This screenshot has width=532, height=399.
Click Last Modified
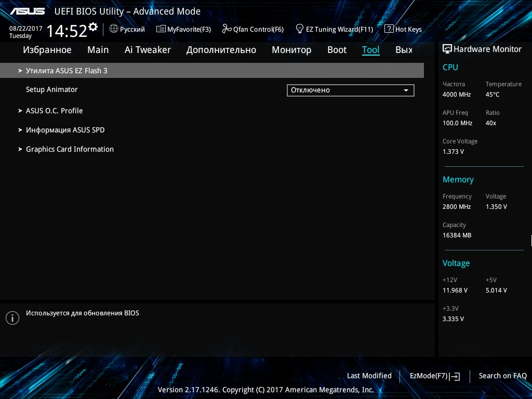click(x=369, y=376)
